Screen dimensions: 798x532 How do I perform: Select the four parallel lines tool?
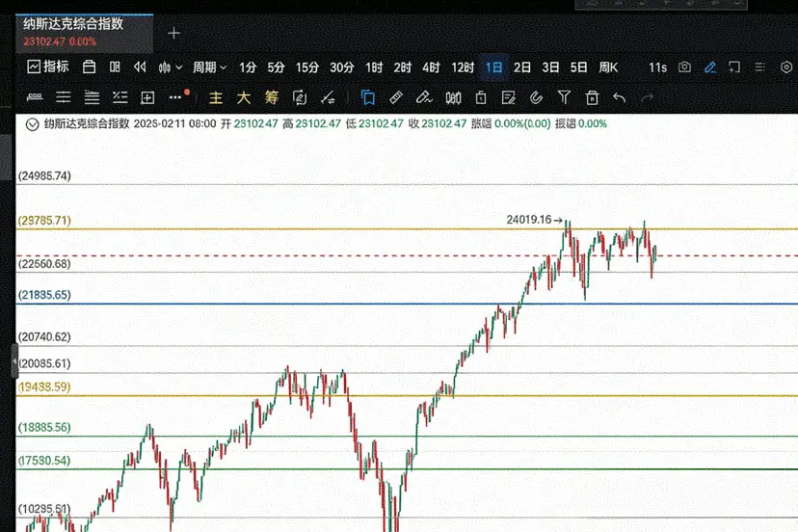tap(92, 97)
